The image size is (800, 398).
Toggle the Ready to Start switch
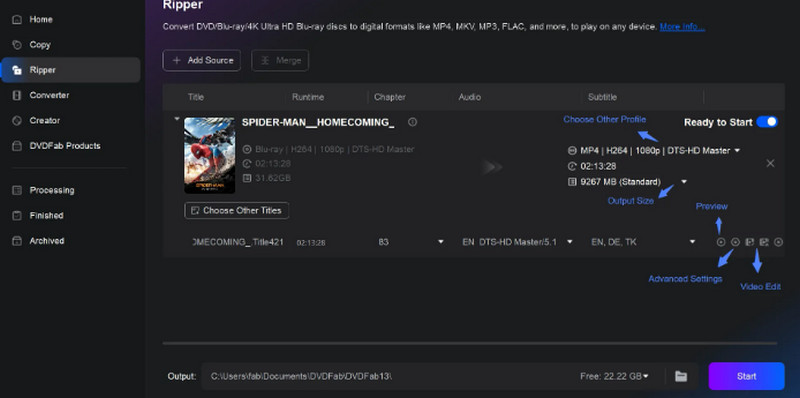(767, 122)
